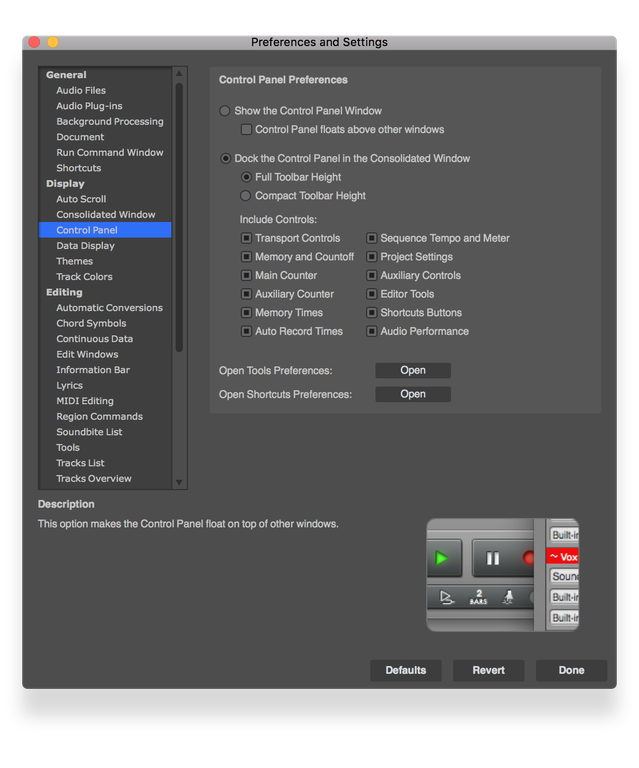The height and width of the screenshot is (768, 639).
Task: Click the sidebar list scroll-down arrow
Action: click(x=179, y=482)
